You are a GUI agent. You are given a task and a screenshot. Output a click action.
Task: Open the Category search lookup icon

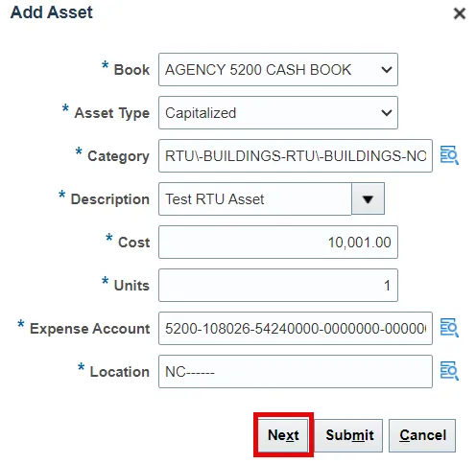point(449,155)
